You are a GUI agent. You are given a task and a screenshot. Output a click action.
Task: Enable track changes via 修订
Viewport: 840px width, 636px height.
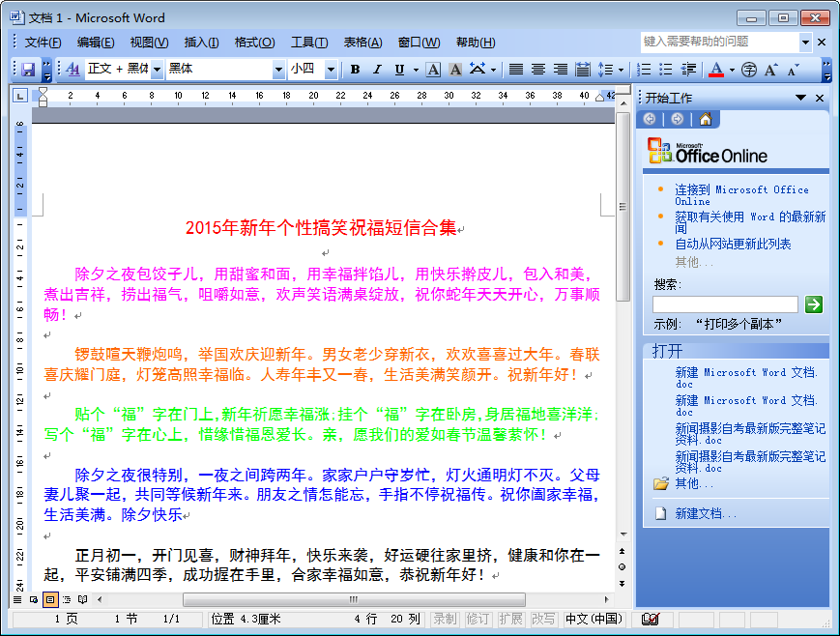click(476, 619)
